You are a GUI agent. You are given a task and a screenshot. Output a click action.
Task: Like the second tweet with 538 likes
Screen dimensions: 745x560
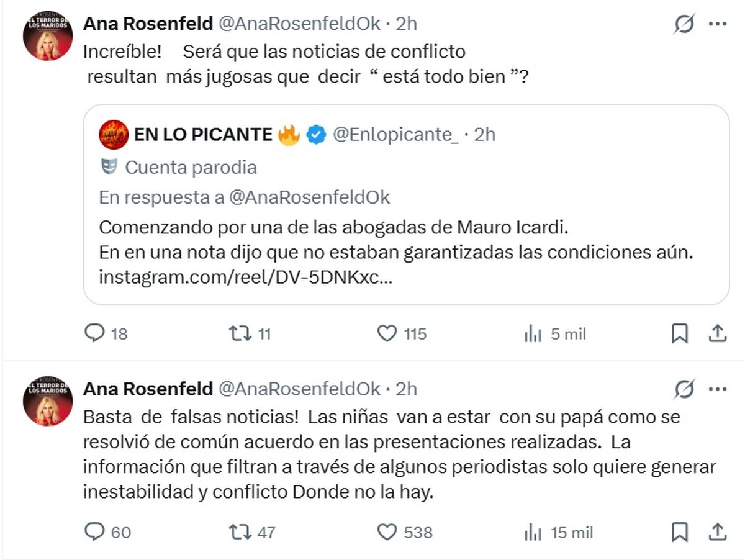[387, 531]
